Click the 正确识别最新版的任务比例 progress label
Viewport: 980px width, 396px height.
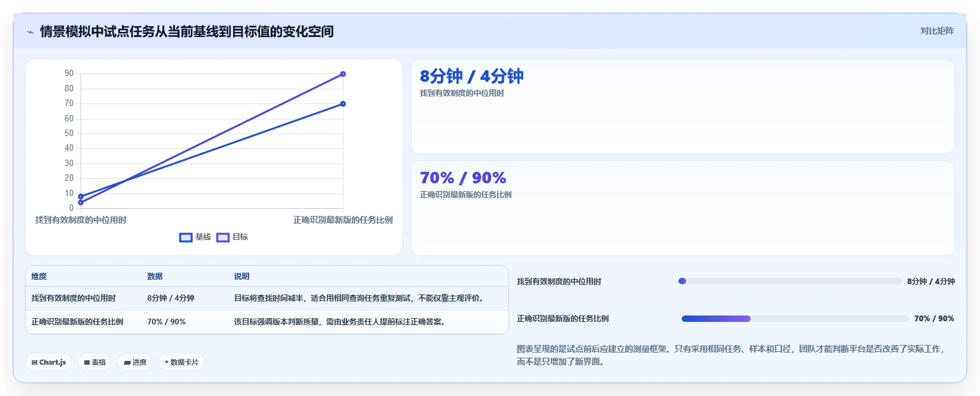point(563,319)
